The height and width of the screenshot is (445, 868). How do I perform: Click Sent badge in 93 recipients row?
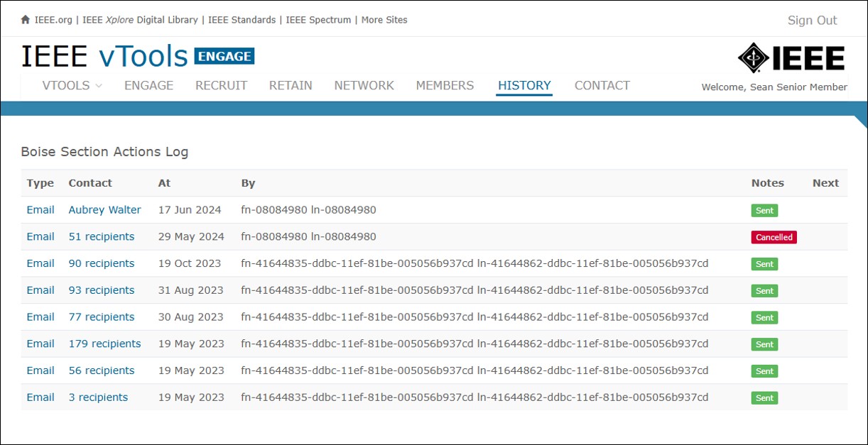pos(764,291)
